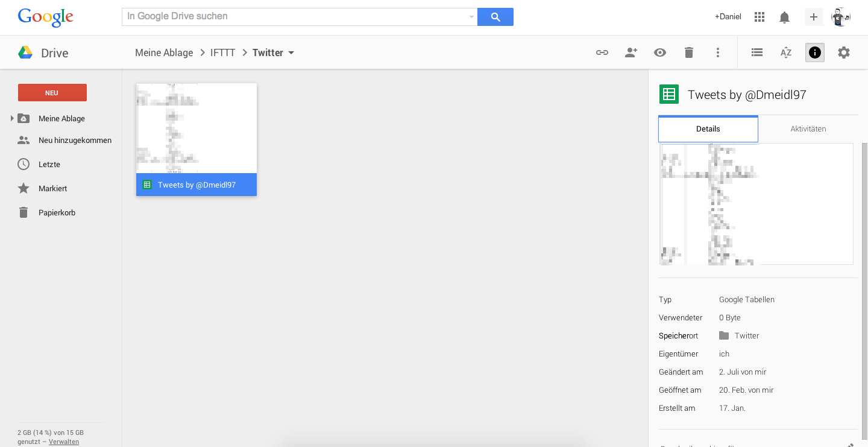Screen dimensions: 868x447
Task: Click the Verwalten storage link
Action: (x=64, y=442)
